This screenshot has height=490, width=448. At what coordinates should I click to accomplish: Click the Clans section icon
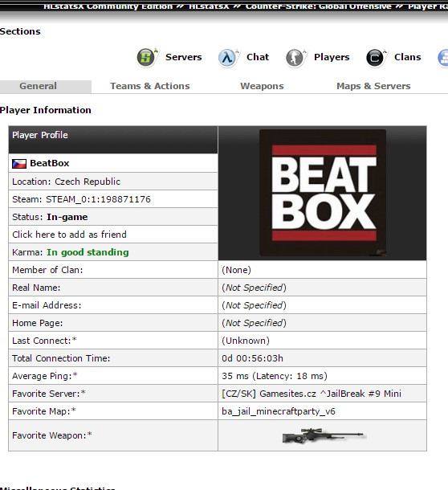tap(376, 58)
